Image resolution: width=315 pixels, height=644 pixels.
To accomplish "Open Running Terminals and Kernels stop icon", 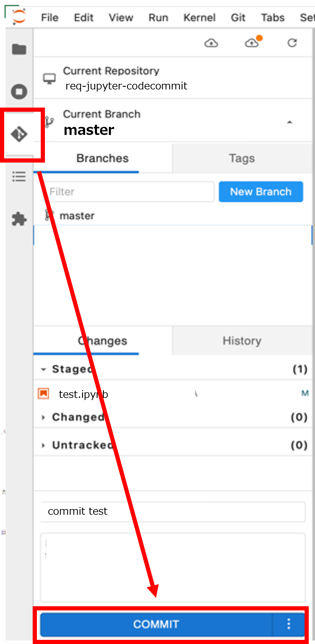I will point(19,92).
